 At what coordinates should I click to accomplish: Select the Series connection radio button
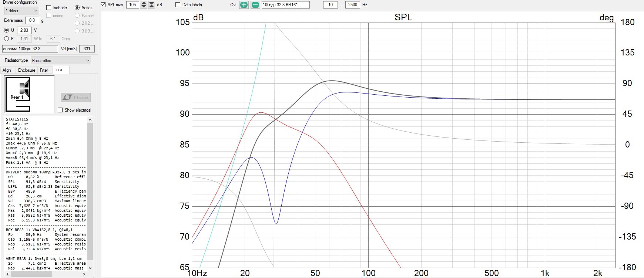(77, 8)
